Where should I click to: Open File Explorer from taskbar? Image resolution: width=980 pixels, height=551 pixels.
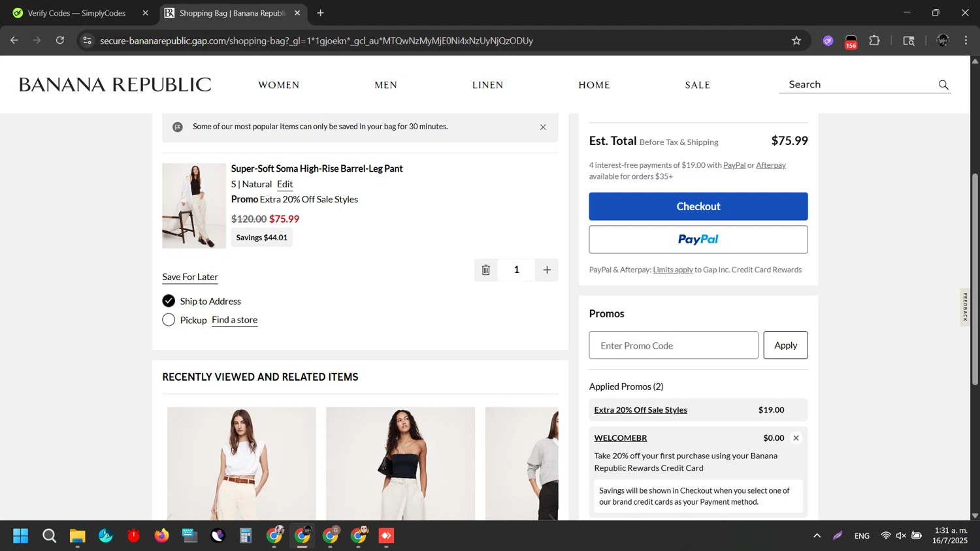tap(77, 536)
